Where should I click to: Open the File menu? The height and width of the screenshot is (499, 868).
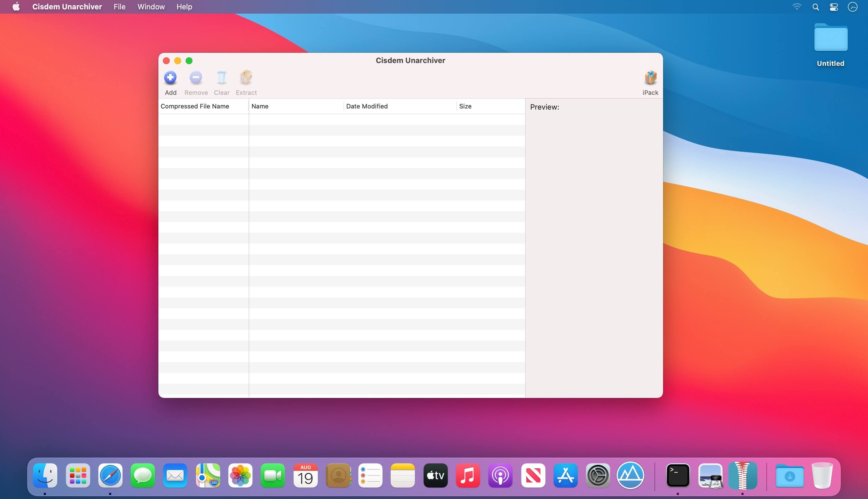pos(119,7)
